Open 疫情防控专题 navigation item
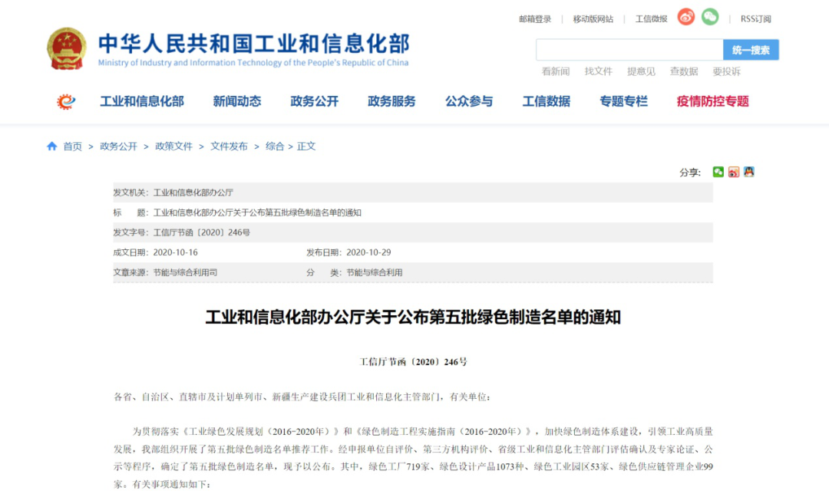 [x=712, y=101]
